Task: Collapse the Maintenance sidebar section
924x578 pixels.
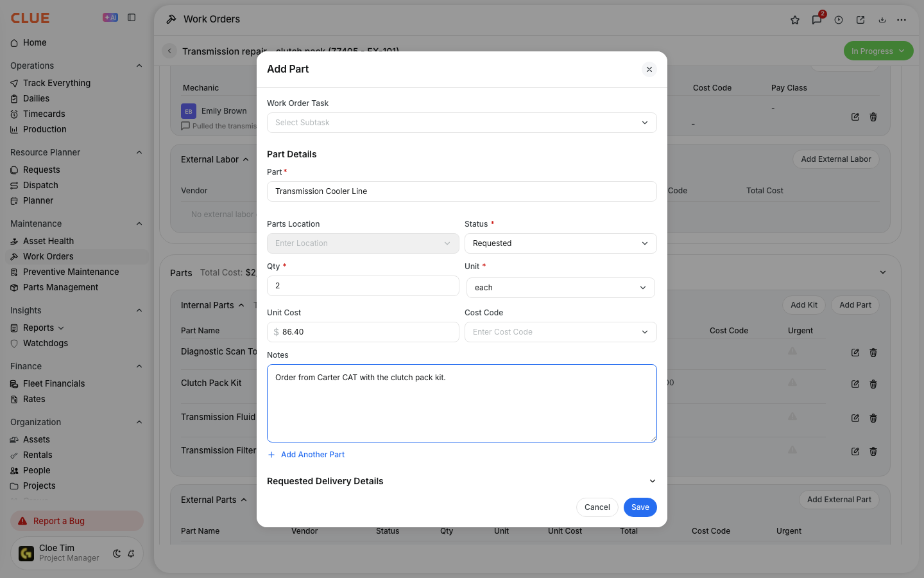Action: click(x=139, y=224)
